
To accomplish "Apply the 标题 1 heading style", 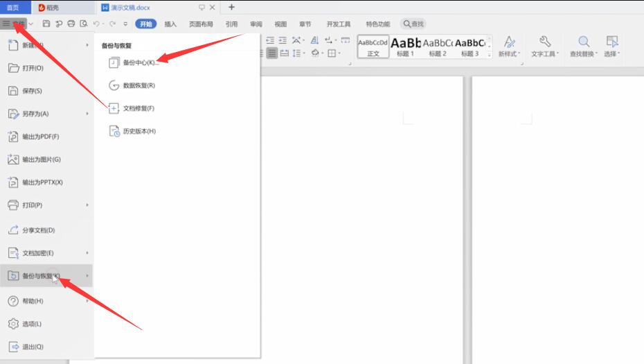I will tap(405, 46).
